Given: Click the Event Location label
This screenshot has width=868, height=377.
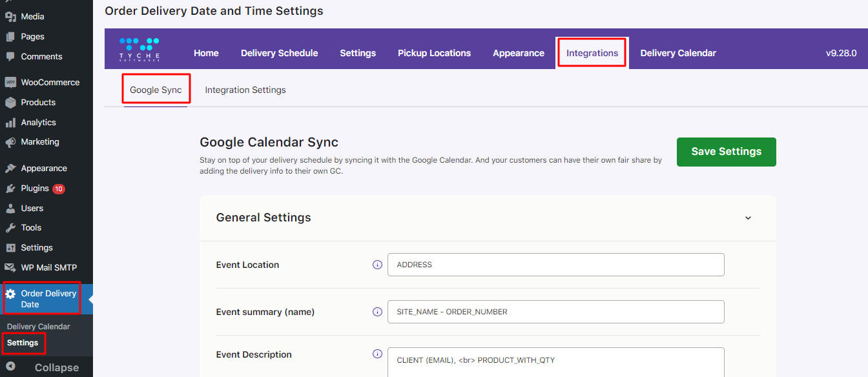Looking at the screenshot, I should point(247,265).
